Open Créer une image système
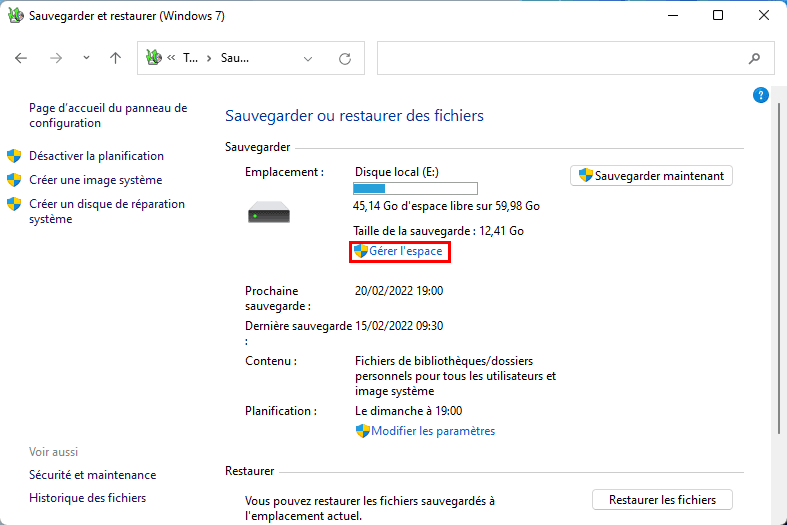Screen dimensions: 787x525 pyautogui.click(x=95, y=180)
